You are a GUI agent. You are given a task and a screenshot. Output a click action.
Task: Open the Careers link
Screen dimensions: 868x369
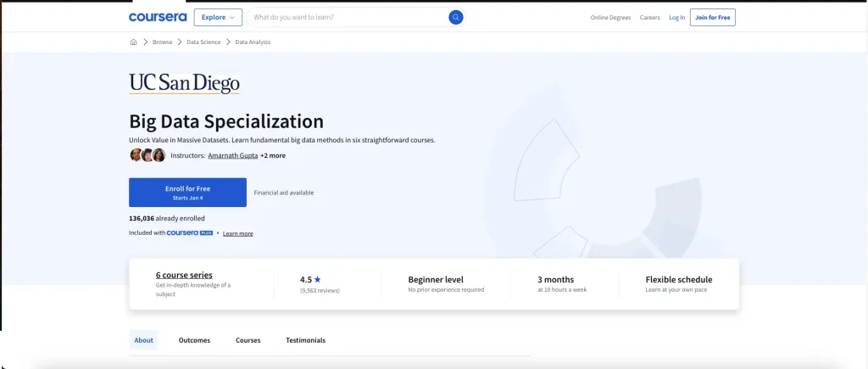pos(650,18)
